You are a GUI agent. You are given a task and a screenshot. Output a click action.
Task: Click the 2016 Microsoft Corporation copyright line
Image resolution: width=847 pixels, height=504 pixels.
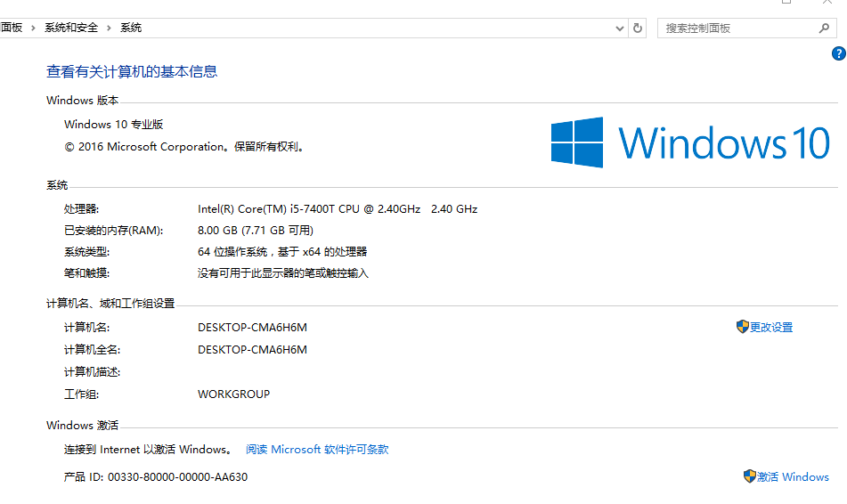tap(184, 147)
